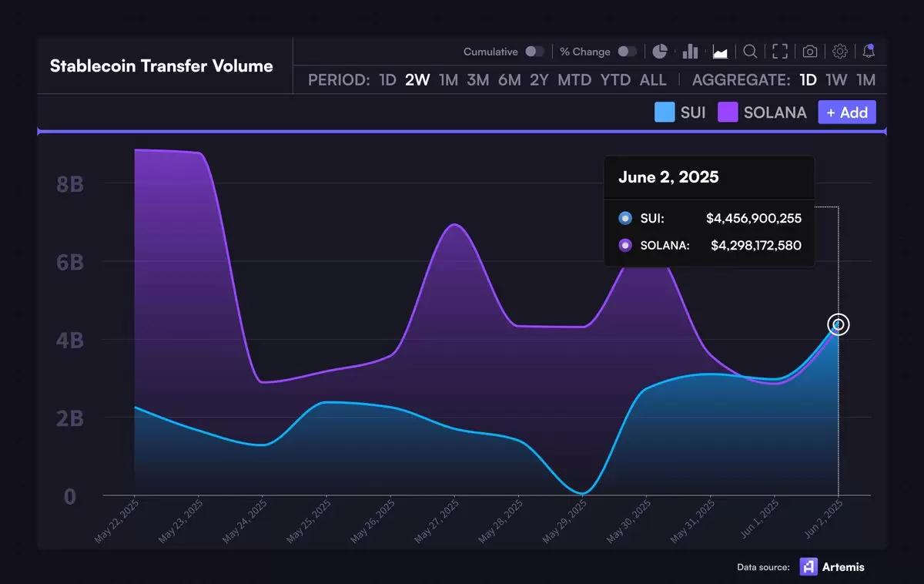Set the period to YTD
This screenshot has width=924, height=584.
(615, 80)
